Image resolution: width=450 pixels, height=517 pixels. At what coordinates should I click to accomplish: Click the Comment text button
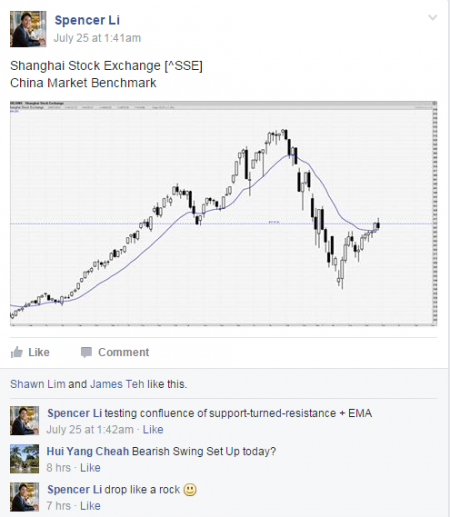(123, 352)
